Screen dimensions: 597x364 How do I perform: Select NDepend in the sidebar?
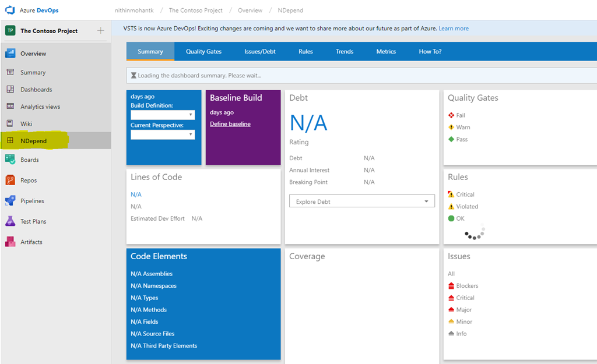34,141
